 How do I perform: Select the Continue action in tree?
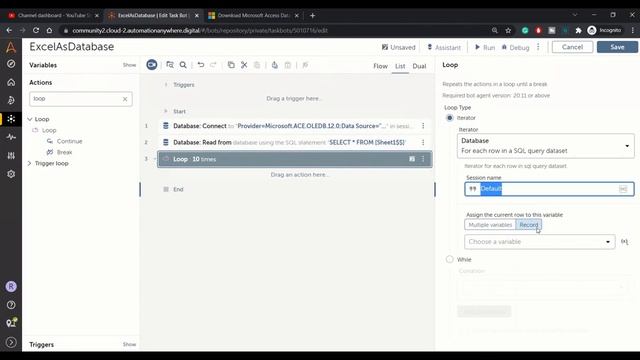69,141
